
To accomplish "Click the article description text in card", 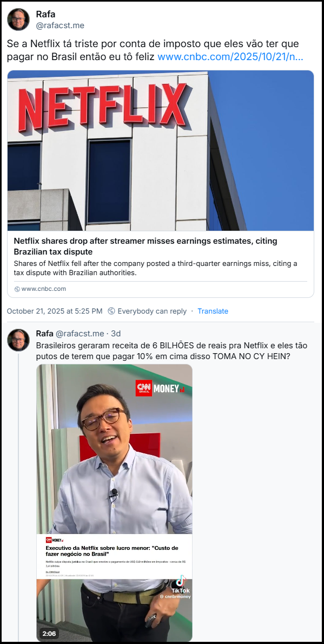I will [155, 268].
